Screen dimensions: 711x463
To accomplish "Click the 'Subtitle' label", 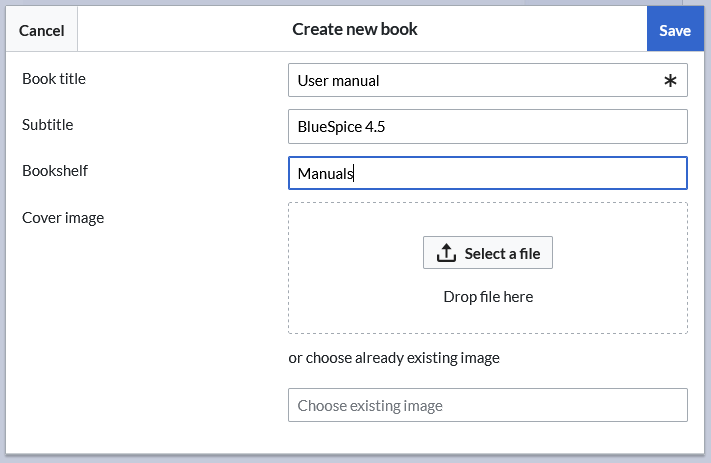I will click(x=48, y=125).
